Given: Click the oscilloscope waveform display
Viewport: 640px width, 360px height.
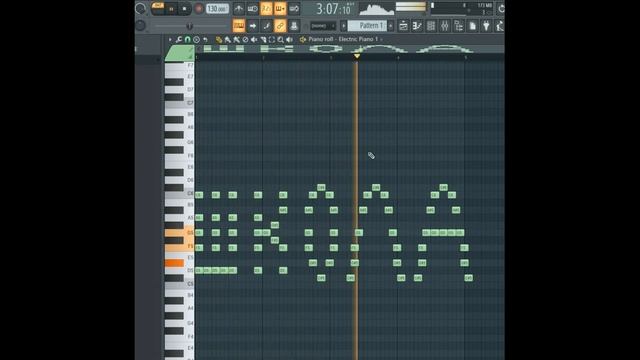Looking at the screenshot, I should click(x=376, y=9).
